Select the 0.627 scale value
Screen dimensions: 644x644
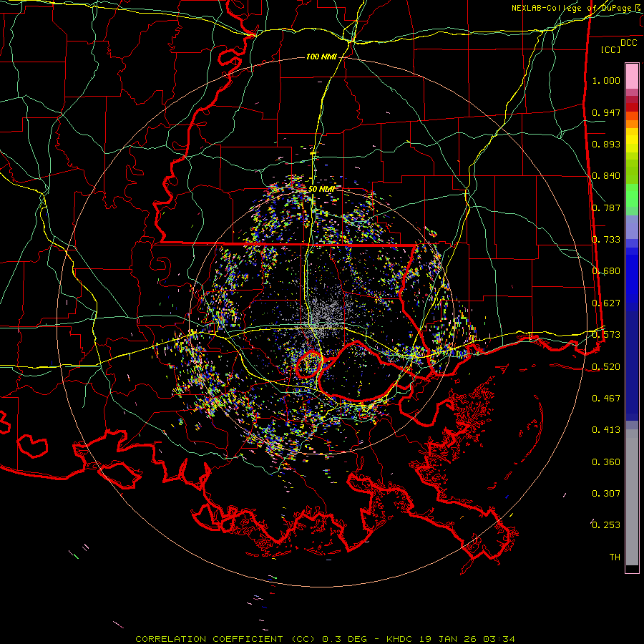606,303
